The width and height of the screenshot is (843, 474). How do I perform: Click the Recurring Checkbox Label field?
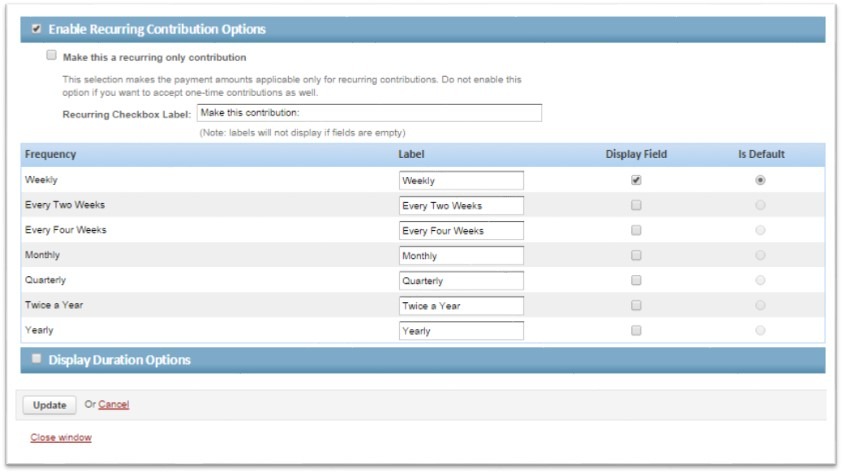point(369,113)
